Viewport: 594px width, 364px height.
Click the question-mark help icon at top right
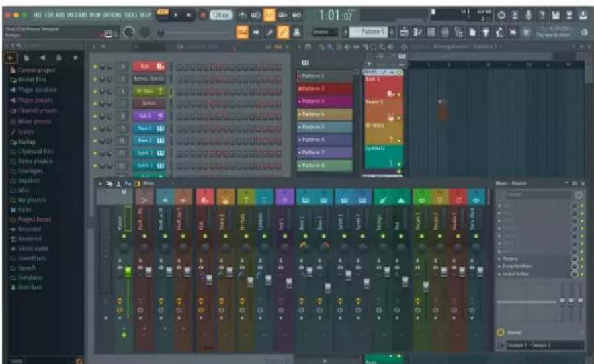pyautogui.click(x=542, y=15)
